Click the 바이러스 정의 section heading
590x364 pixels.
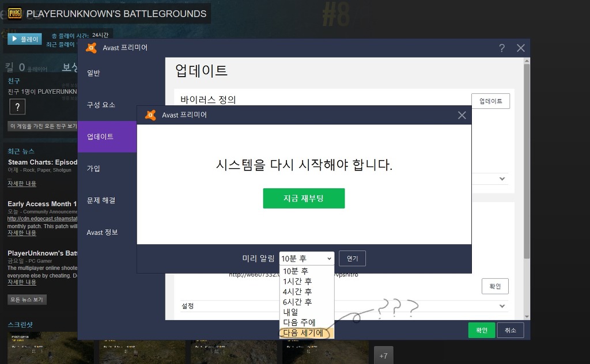208,100
